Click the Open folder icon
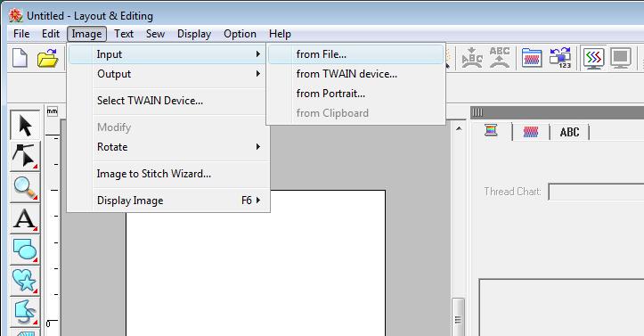 pyautogui.click(x=47, y=58)
